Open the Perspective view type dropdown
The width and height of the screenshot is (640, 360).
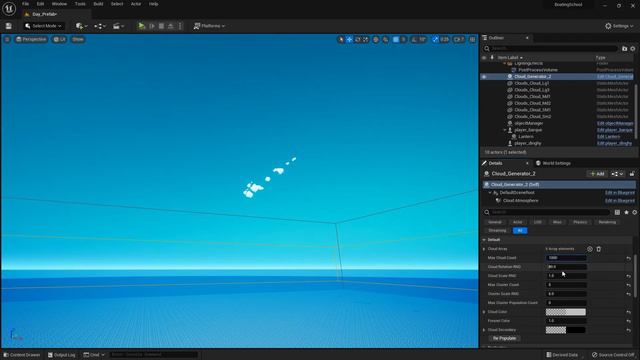point(31,40)
